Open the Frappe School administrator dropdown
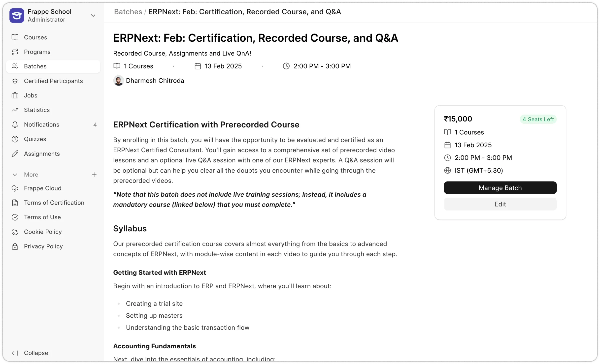This screenshot has height=364, width=600. point(93,15)
